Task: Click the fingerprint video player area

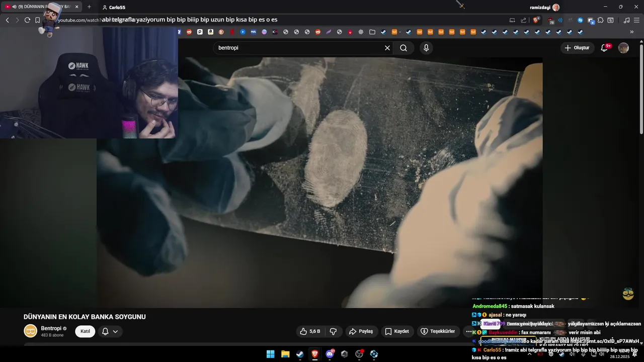Action: (x=319, y=183)
